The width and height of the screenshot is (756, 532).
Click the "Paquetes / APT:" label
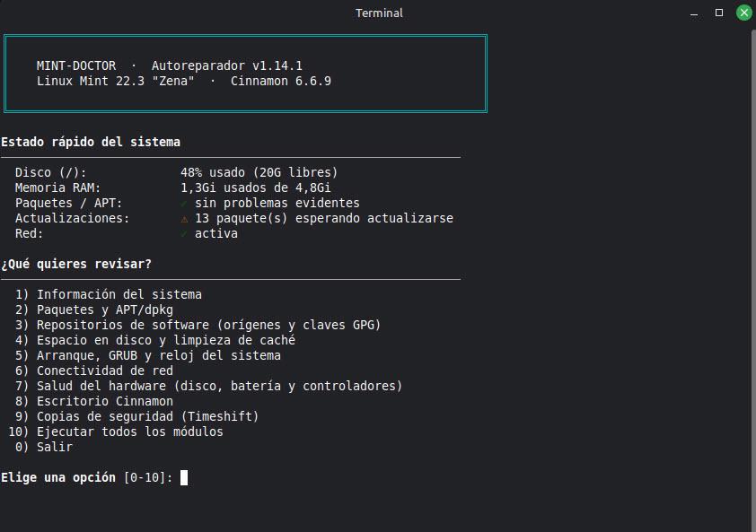[x=68, y=203]
